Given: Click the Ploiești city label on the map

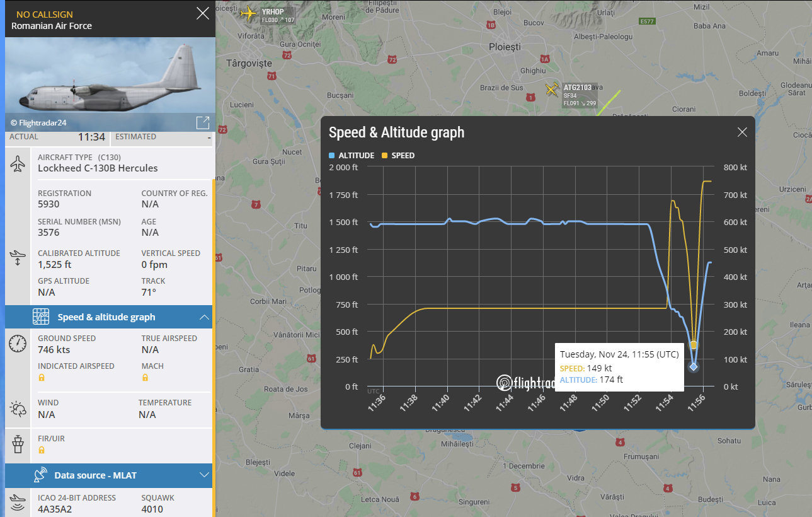Looking at the screenshot, I should coord(505,47).
